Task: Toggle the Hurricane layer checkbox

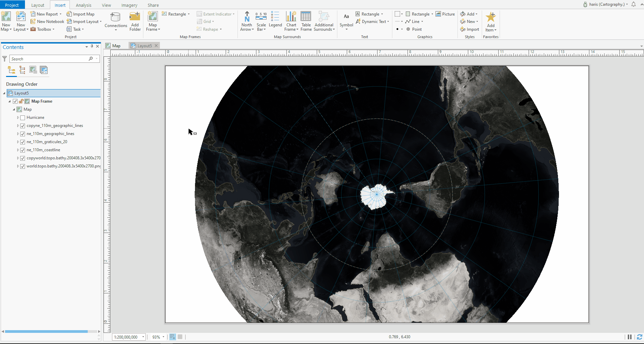Action: click(x=23, y=117)
